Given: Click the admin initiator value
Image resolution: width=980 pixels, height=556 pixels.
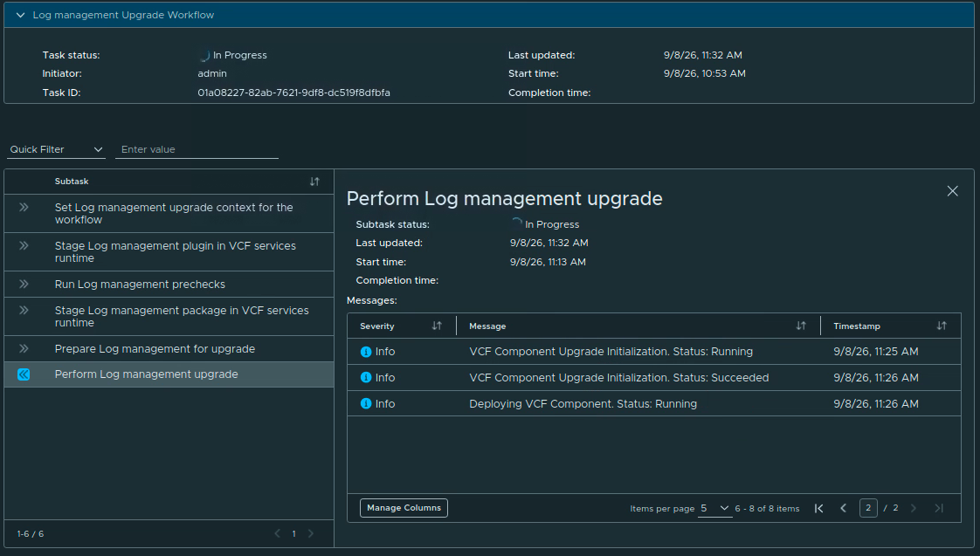Looking at the screenshot, I should 212,73.
